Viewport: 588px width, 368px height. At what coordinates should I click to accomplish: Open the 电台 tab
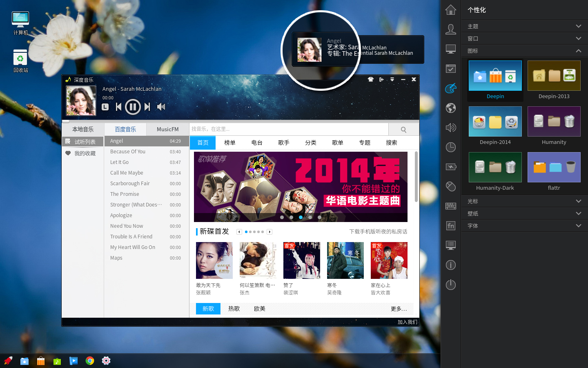257,143
